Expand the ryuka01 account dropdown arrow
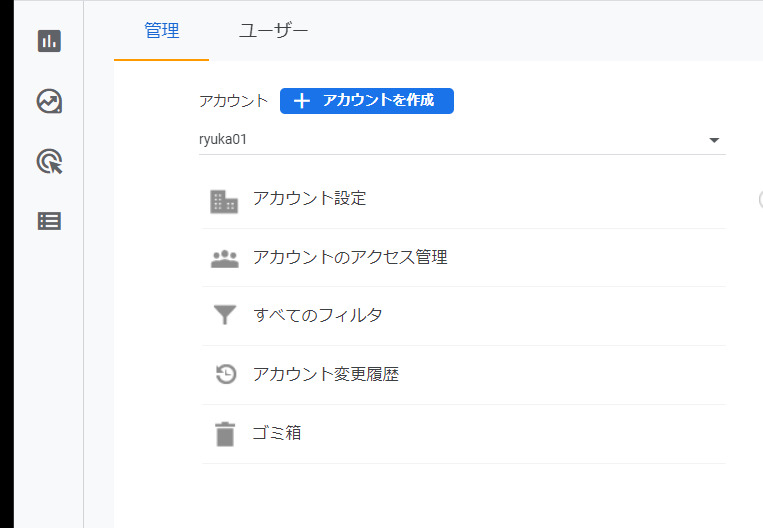Image resolution: width=763 pixels, height=528 pixels. point(714,140)
